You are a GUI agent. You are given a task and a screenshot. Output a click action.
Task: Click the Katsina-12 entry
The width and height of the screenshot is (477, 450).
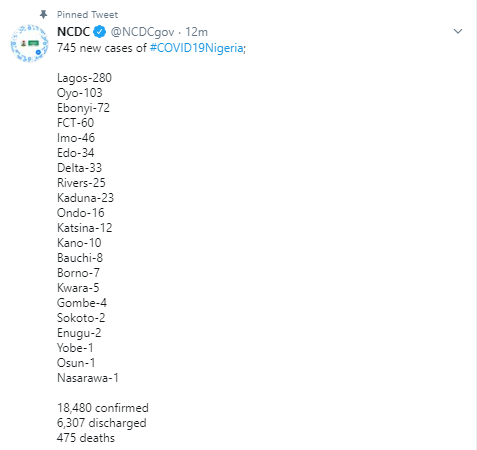click(85, 228)
